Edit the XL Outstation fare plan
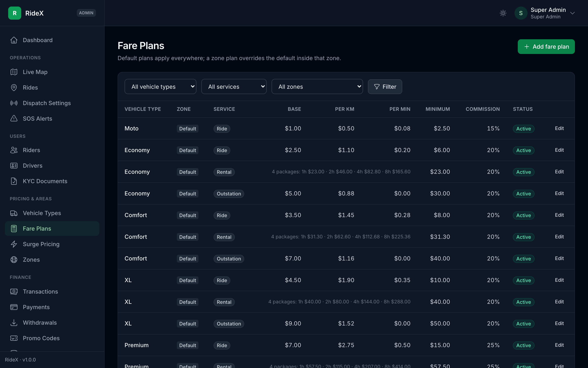This screenshot has width=588, height=368. coord(559,323)
